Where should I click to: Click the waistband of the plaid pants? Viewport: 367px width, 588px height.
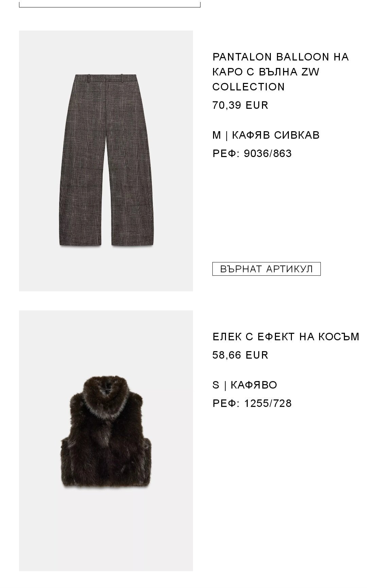106,79
